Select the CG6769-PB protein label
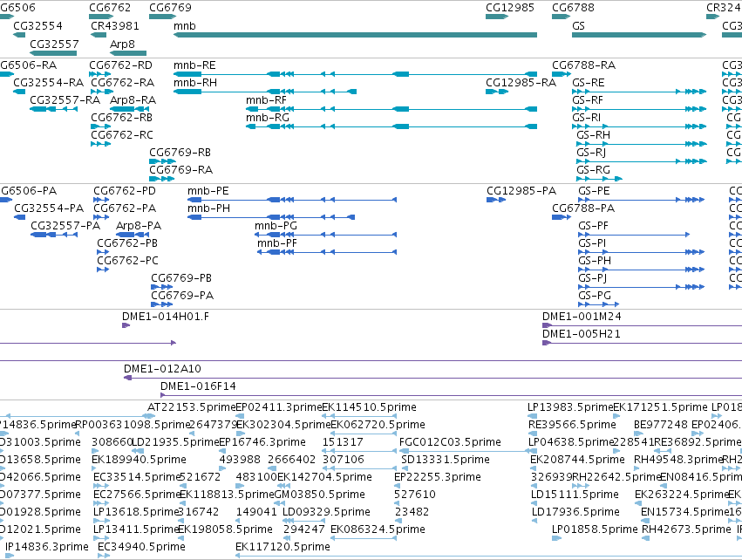Viewport: 742px width, 560px height. click(181, 278)
